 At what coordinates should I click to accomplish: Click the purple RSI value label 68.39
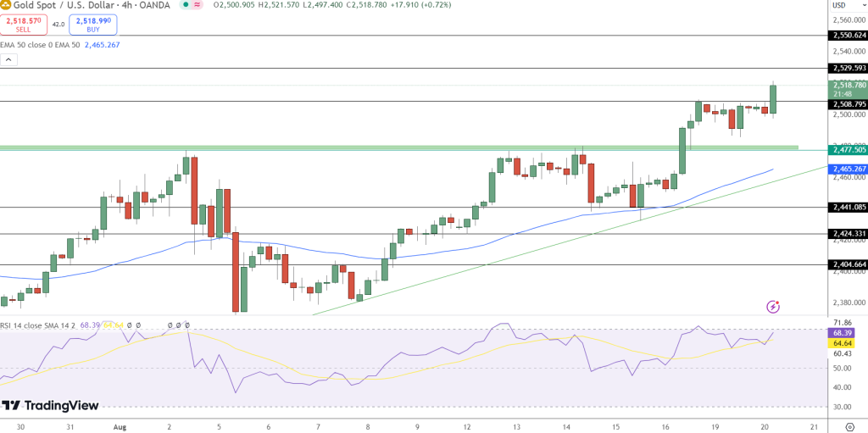point(843,333)
